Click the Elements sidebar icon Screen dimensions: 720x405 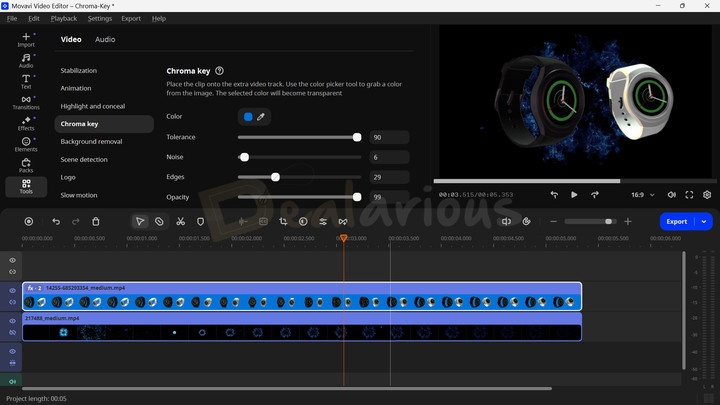click(26, 144)
